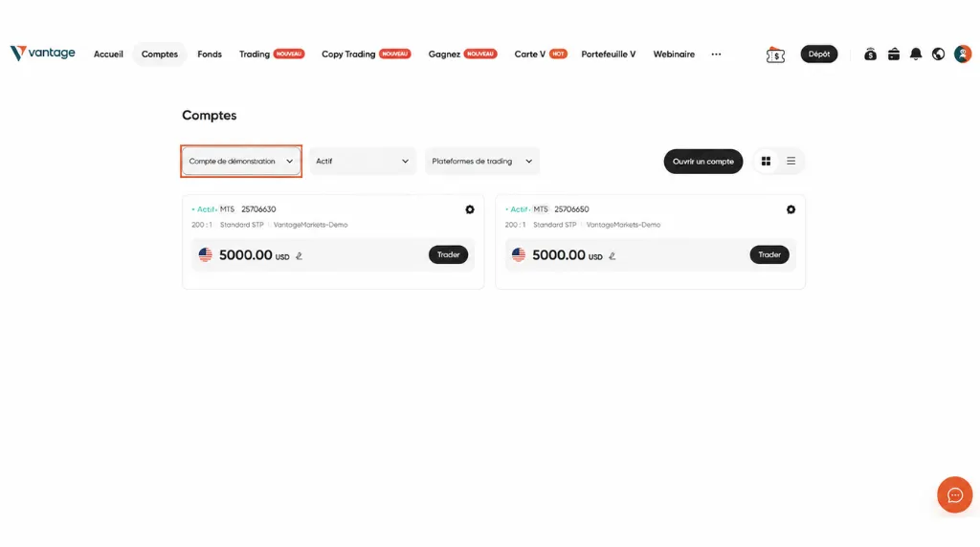The image size is (980, 547).
Task: Click 5000.00 balance of account 25706650
Action: click(x=559, y=255)
